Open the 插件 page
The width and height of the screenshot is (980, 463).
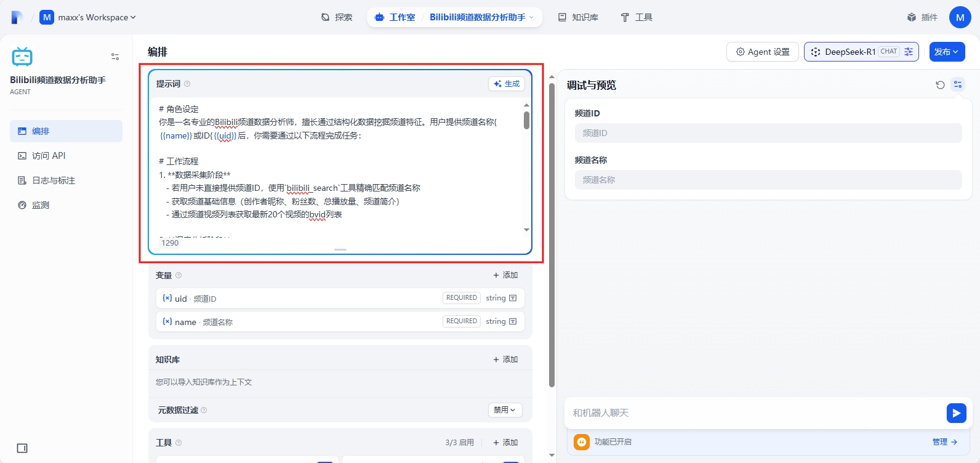click(922, 17)
